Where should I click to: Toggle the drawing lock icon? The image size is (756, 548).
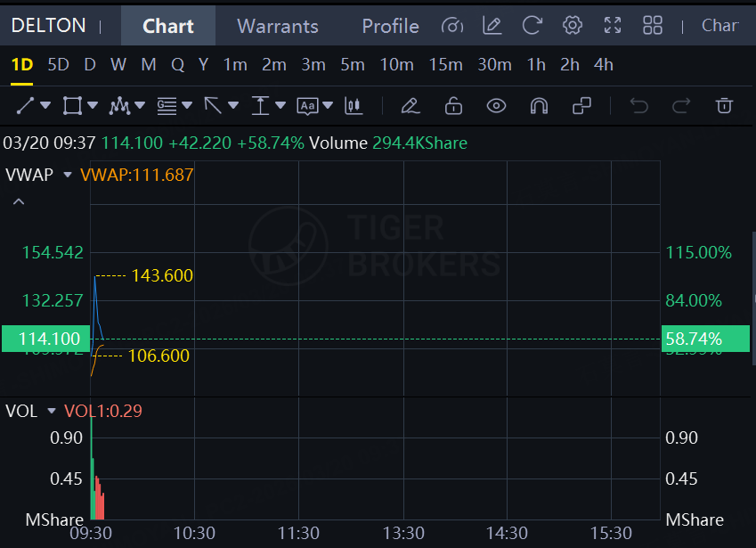453,106
